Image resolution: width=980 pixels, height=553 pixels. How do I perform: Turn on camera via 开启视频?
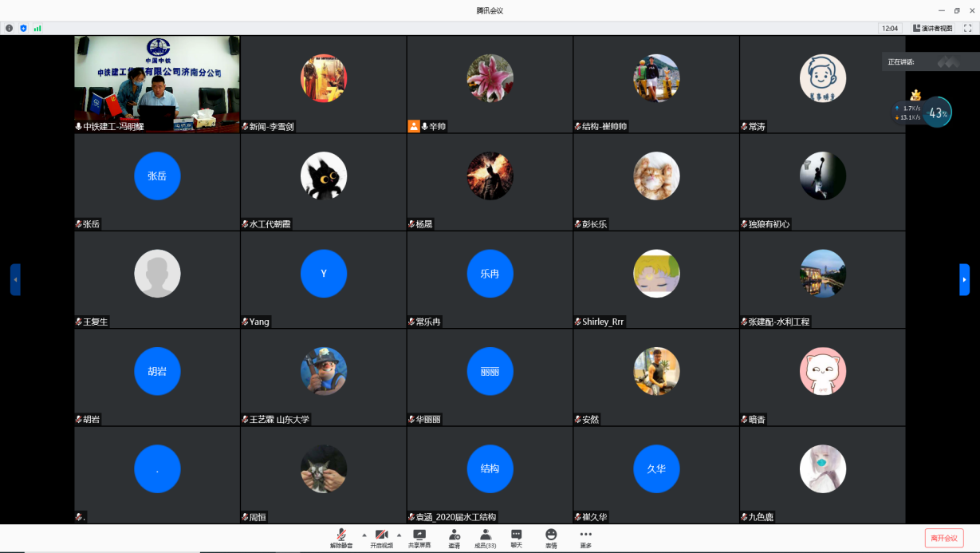point(381,539)
